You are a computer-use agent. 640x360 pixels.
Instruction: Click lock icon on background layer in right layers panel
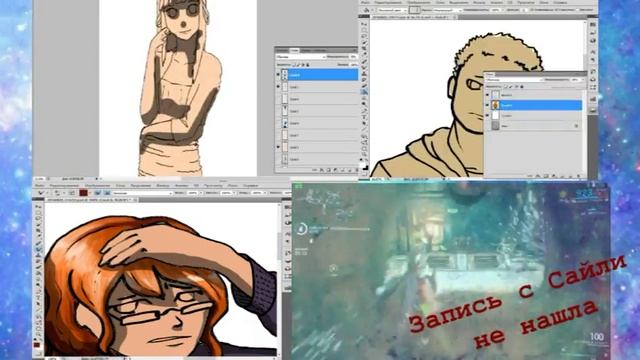pos(576,126)
